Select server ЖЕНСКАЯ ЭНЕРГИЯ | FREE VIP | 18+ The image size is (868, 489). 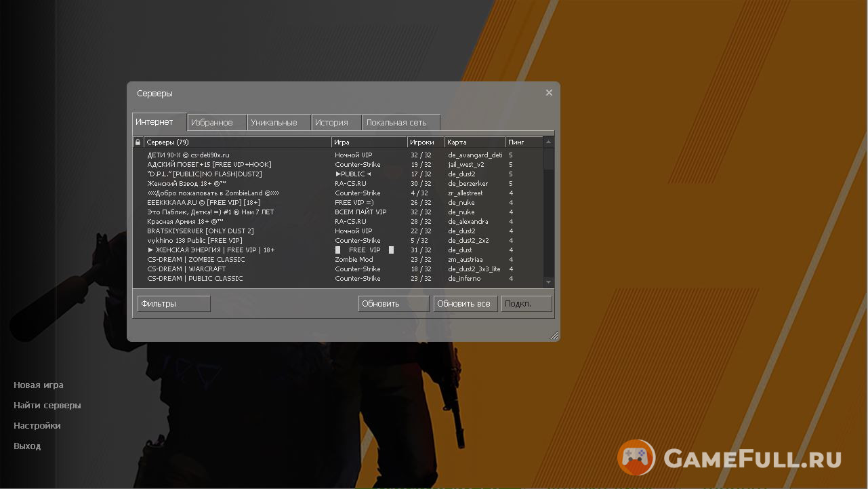click(x=339, y=250)
